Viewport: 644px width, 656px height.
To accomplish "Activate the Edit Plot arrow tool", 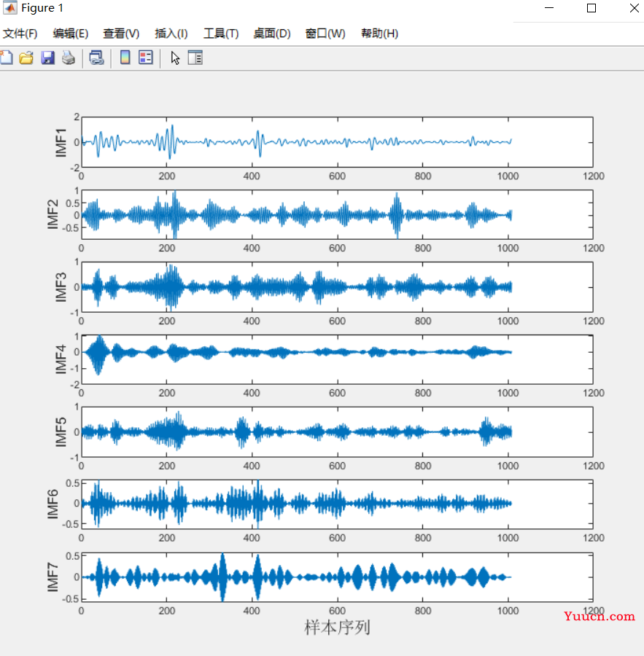I will click(175, 58).
